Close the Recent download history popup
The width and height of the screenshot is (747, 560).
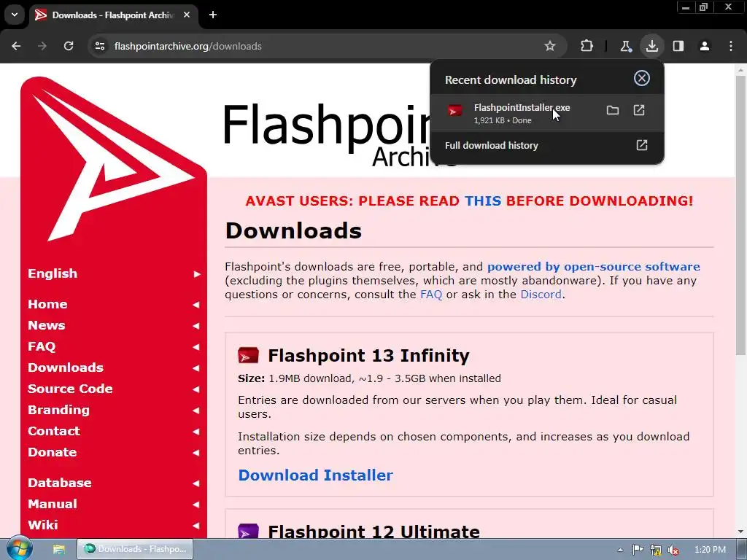(x=642, y=78)
